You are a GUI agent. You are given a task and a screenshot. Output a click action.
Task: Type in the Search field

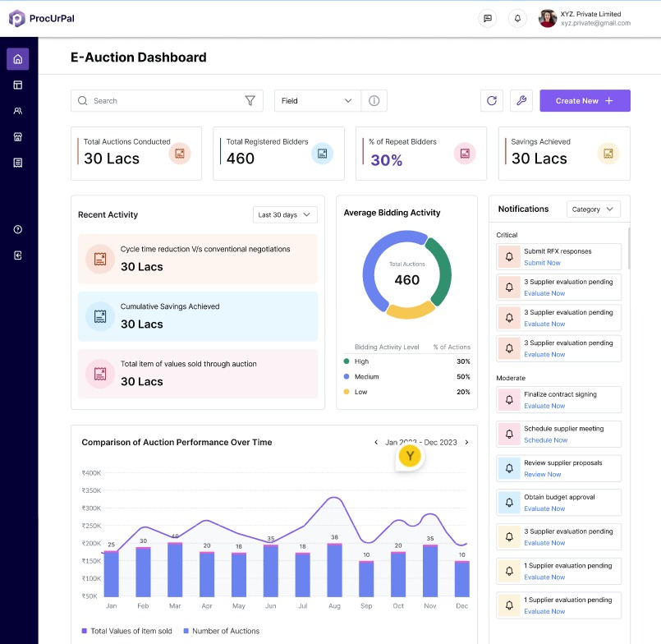click(164, 101)
